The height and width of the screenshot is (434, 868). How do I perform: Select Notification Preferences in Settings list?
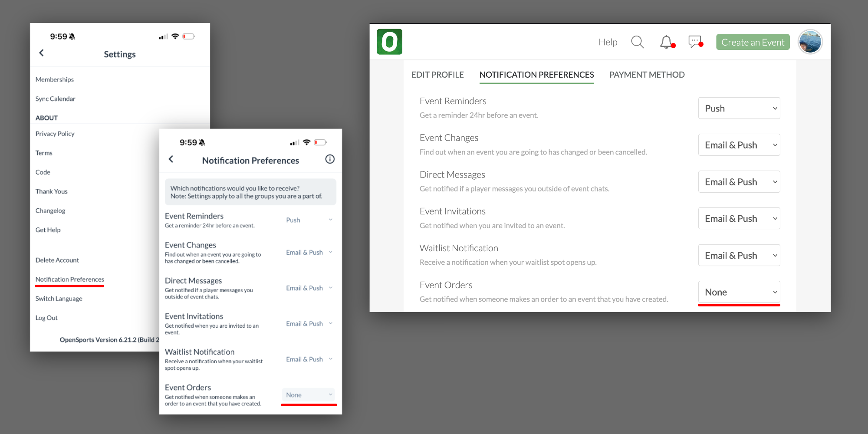(x=70, y=279)
